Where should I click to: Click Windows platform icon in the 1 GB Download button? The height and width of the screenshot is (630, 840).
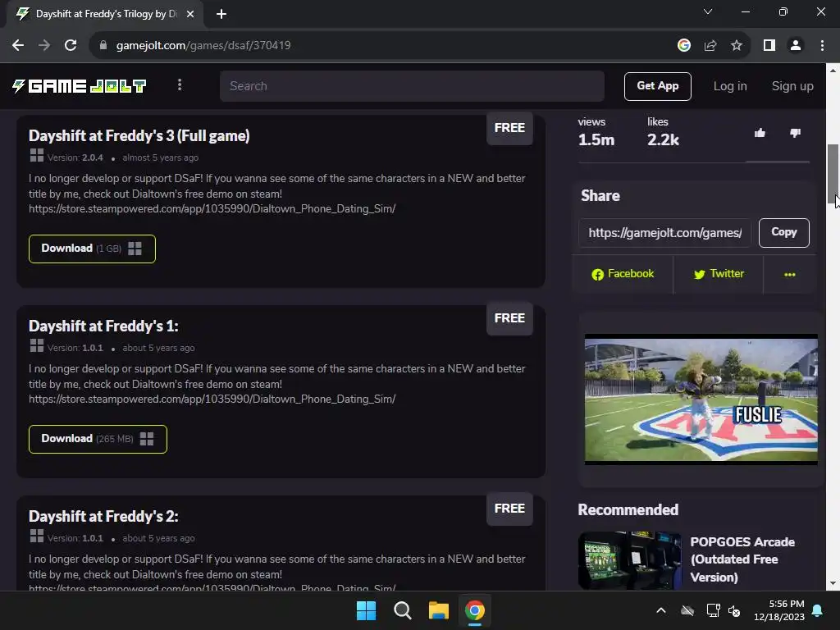coord(135,249)
